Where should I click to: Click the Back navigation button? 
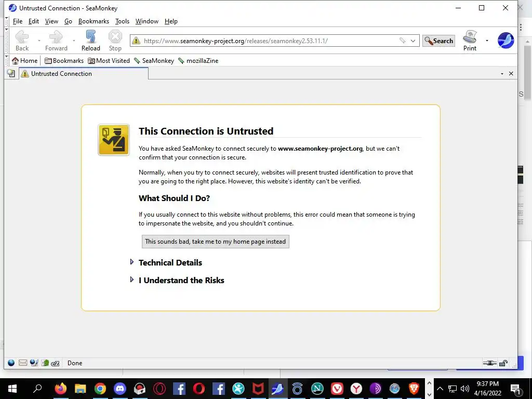tap(22, 41)
